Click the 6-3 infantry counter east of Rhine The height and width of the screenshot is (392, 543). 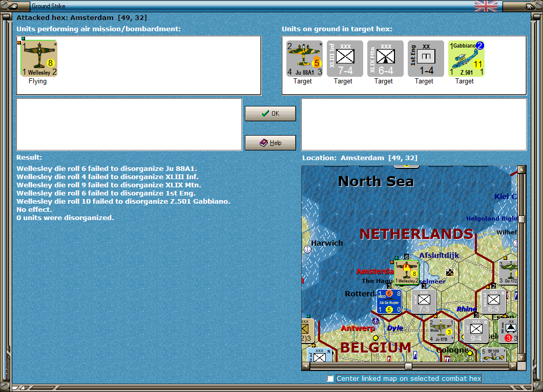[493, 301]
